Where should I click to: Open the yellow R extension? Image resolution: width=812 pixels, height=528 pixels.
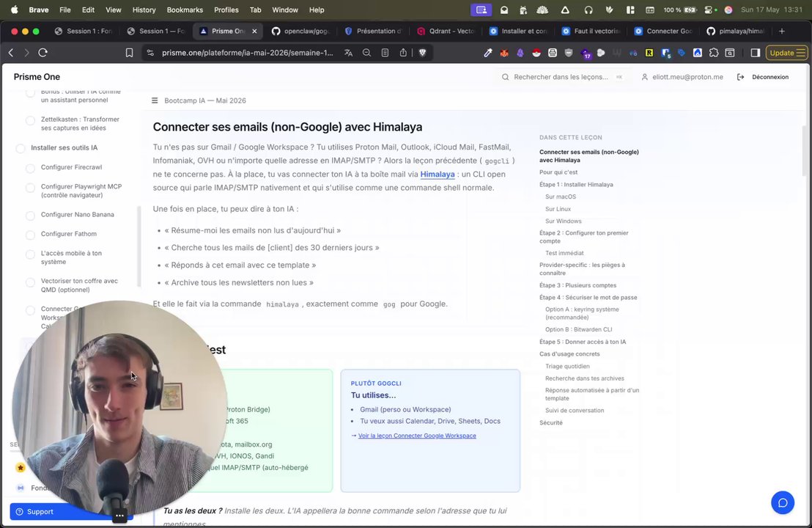(649, 53)
